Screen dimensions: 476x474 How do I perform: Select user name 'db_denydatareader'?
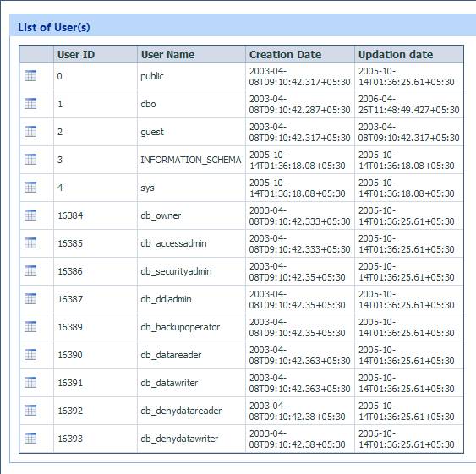181,411
